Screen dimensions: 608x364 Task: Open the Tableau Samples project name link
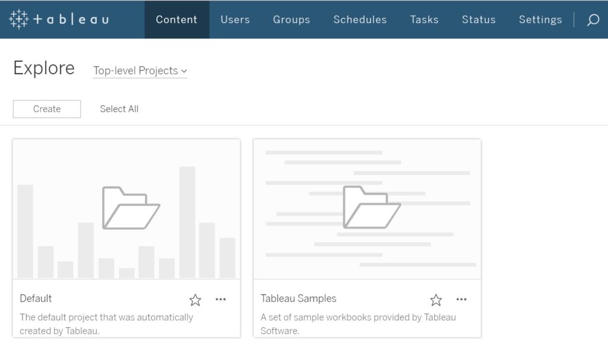298,299
